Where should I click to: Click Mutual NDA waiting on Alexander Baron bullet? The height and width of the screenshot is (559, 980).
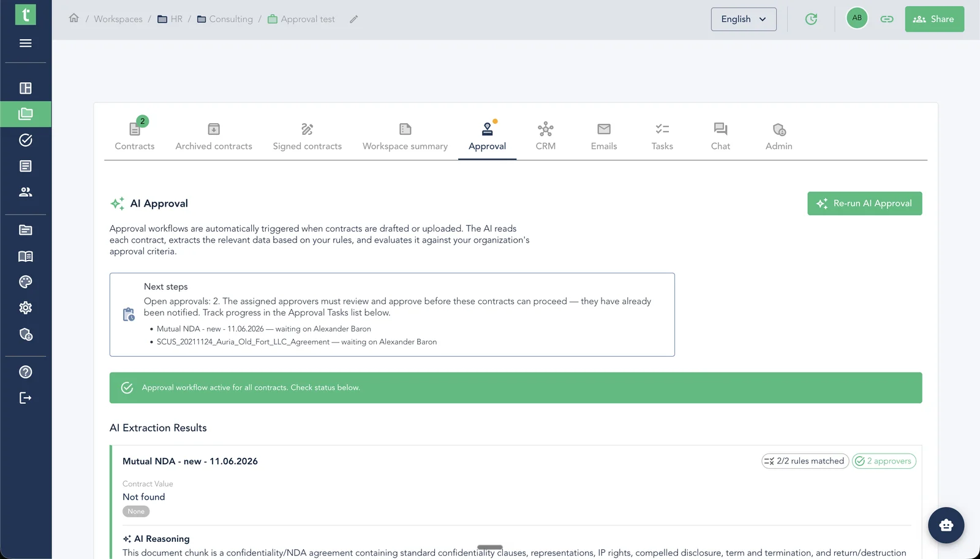pos(263,329)
